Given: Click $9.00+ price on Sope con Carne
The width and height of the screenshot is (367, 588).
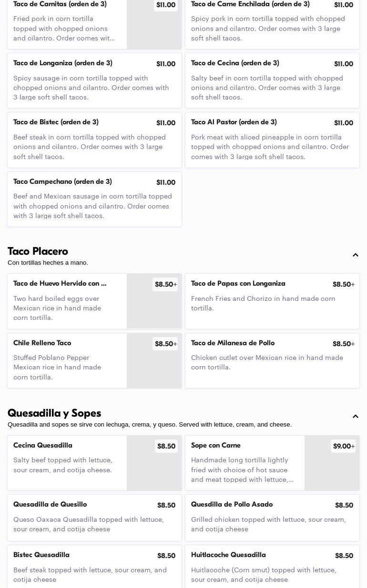Looking at the screenshot, I should pyautogui.click(x=343, y=446).
